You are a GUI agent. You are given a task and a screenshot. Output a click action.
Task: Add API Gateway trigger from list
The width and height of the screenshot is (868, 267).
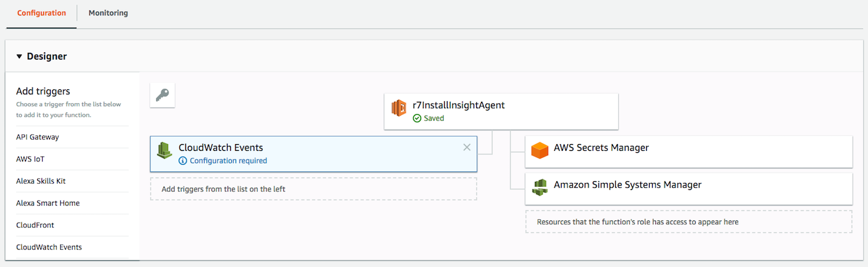click(x=38, y=137)
